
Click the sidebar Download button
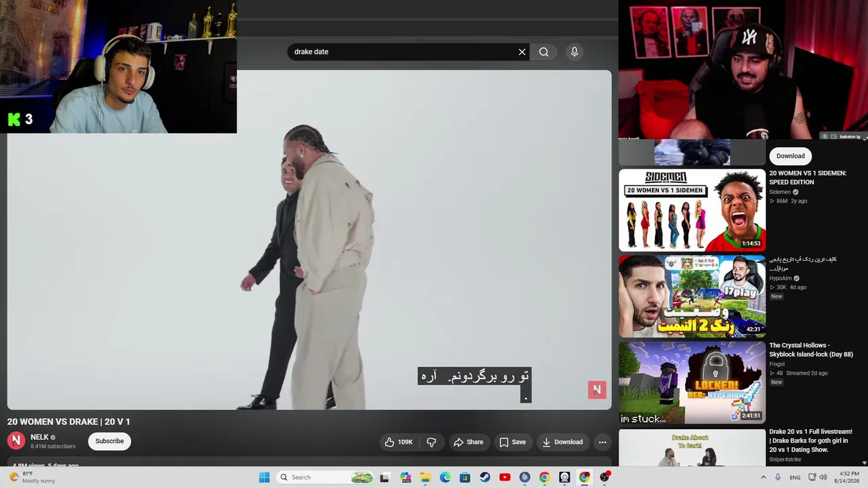pos(791,156)
